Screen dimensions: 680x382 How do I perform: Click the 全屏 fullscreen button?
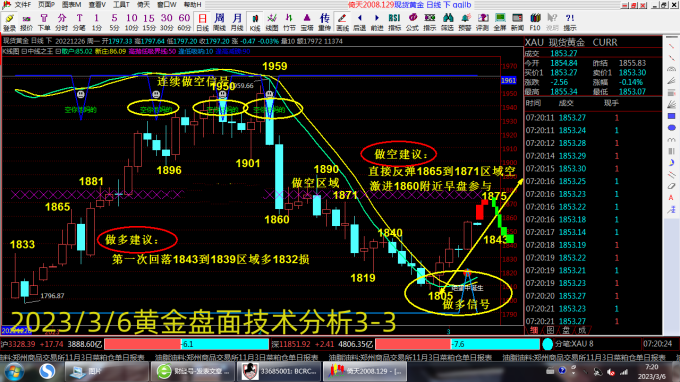[500, 22]
